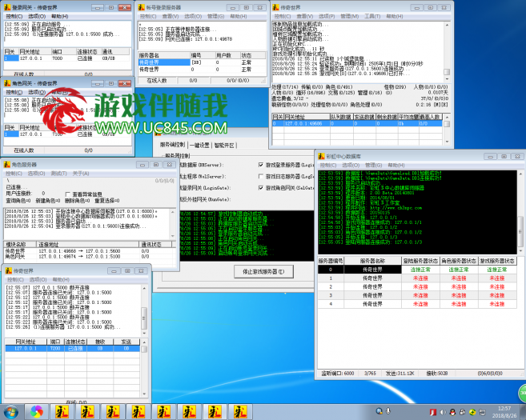526x420 pixels.
Task: Click 连接地址 column header in 角色服务器
Action: tap(88, 244)
